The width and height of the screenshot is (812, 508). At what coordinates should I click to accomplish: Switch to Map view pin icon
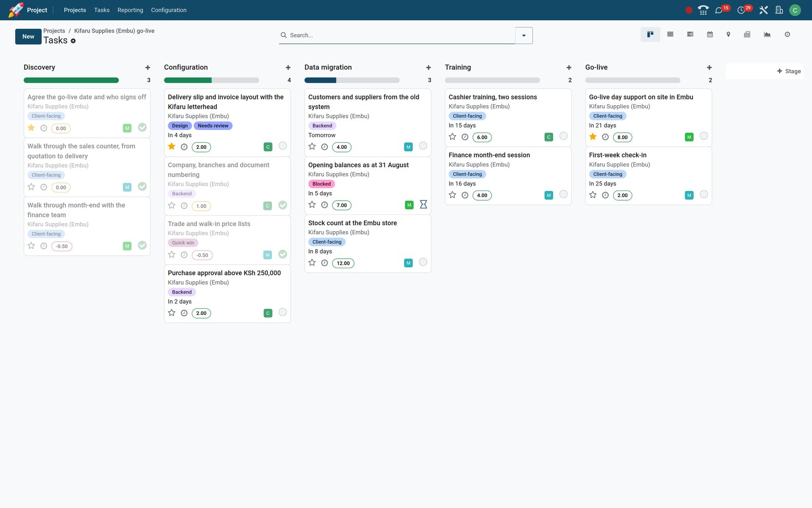click(728, 35)
